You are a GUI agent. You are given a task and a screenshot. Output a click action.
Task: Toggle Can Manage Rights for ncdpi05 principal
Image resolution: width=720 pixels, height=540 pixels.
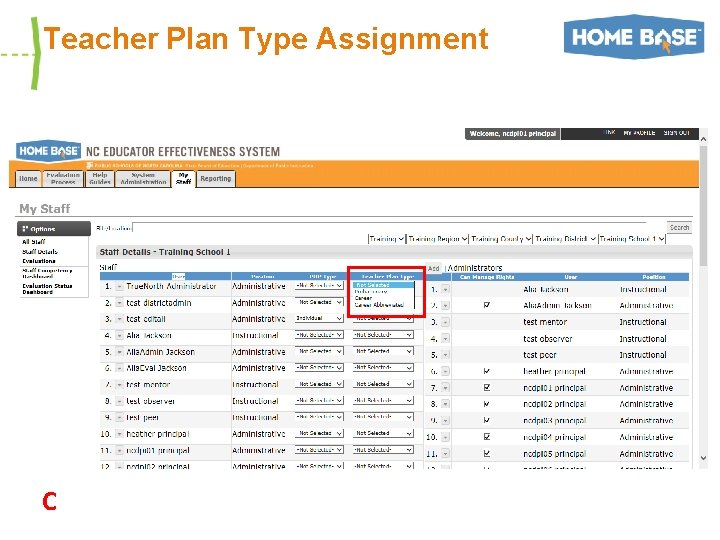point(487,454)
